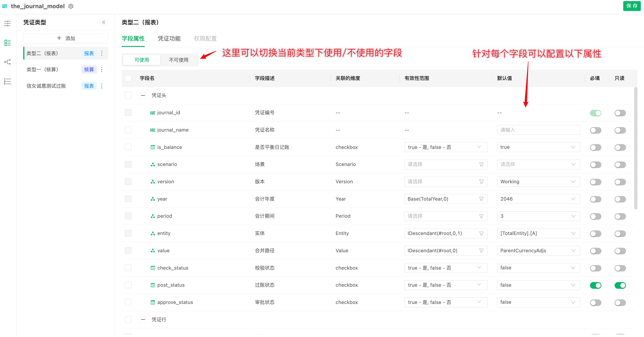Open the numbered list icon in sidebar
644x337 pixels.
point(8,81)
